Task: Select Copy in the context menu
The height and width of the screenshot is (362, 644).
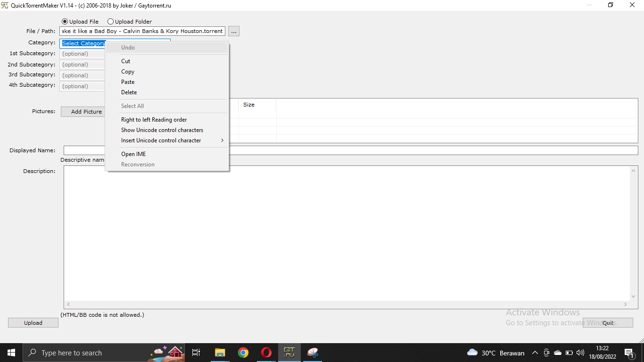Action: tap(128, 72)
